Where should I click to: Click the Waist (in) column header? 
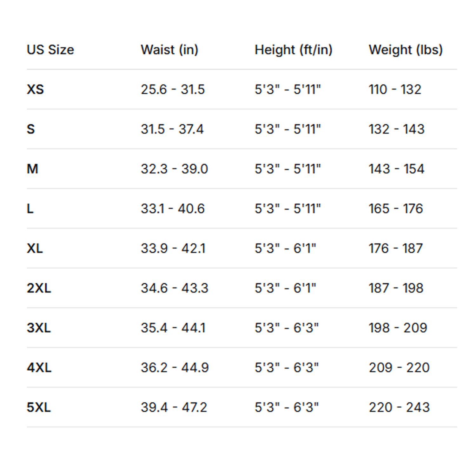pyautogui.click(x=169, y=50)
